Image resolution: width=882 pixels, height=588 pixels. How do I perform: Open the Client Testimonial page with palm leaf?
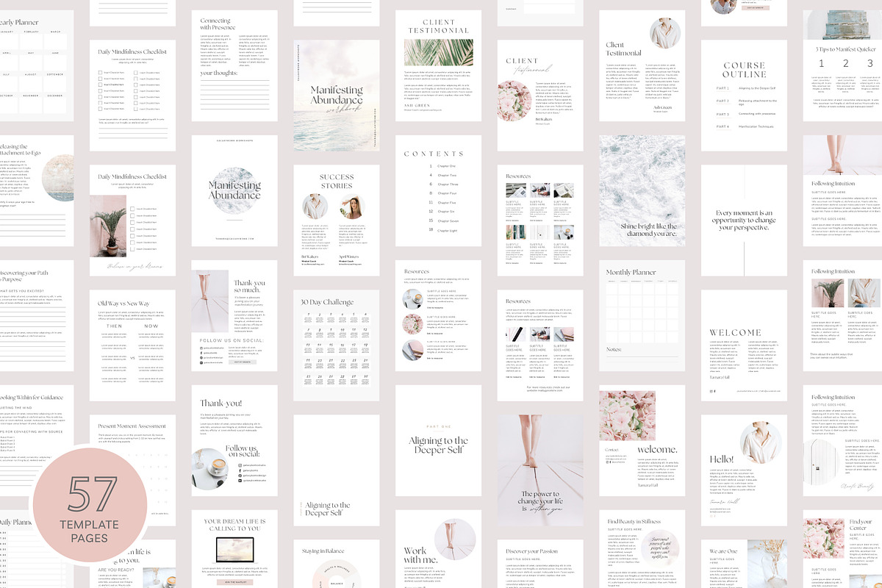439,66
